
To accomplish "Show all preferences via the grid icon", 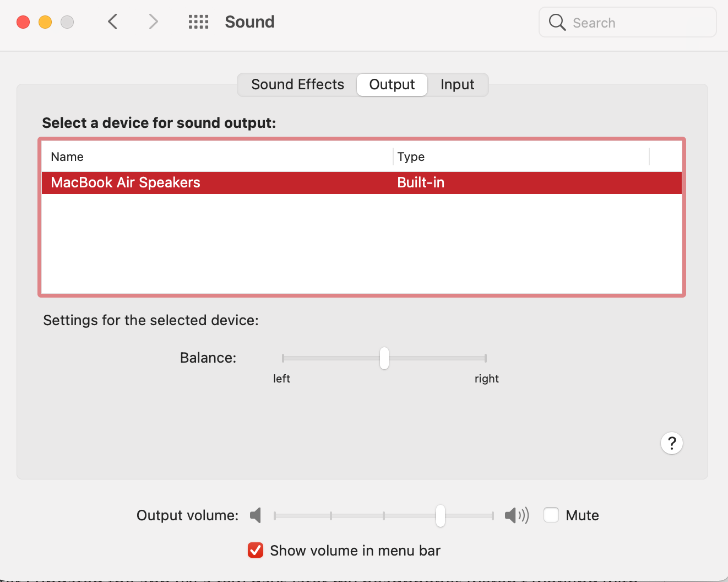I will point(198,22).
